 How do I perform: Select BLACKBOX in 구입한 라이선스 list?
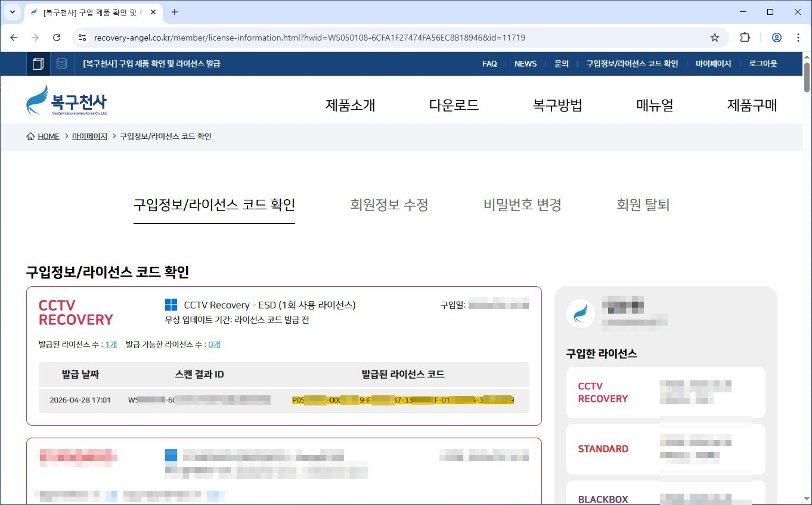665,493
